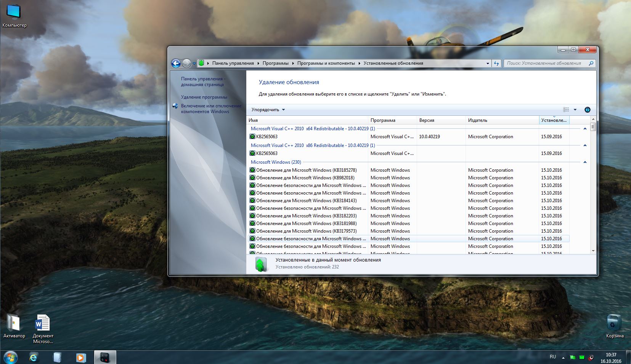
Task: Open Панель управления - домашняя страница link
Action: tap(203, 81)
